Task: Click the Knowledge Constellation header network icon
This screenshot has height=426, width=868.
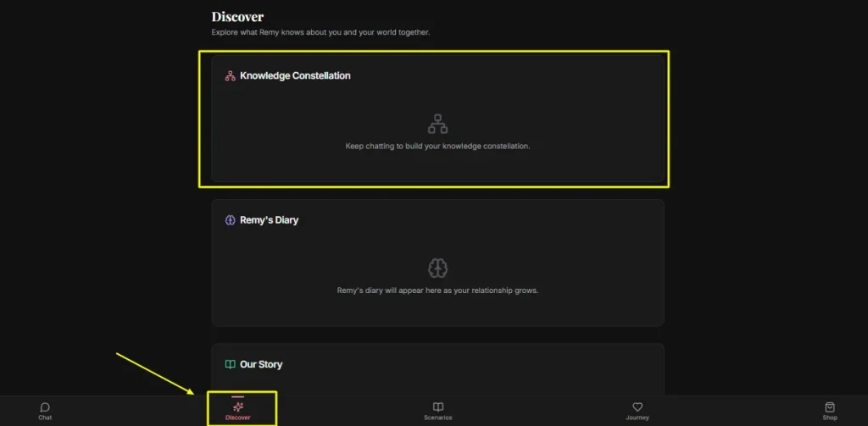Action: click(230, 75)
